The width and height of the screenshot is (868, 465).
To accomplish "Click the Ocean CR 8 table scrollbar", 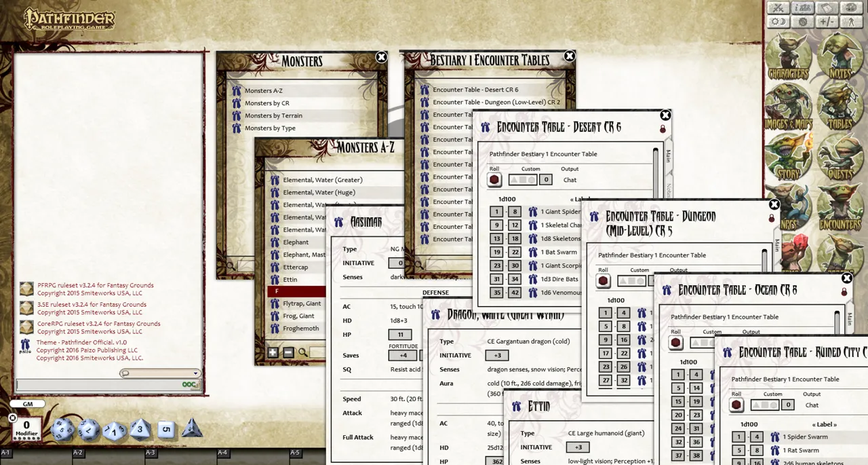I will (837, 323).
